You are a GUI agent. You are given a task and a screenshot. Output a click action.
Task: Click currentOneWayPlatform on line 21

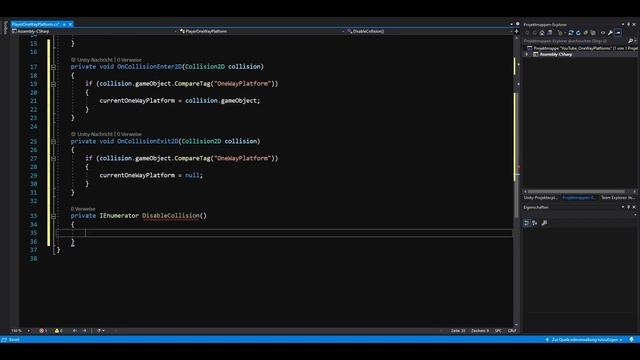coord(137,100)
